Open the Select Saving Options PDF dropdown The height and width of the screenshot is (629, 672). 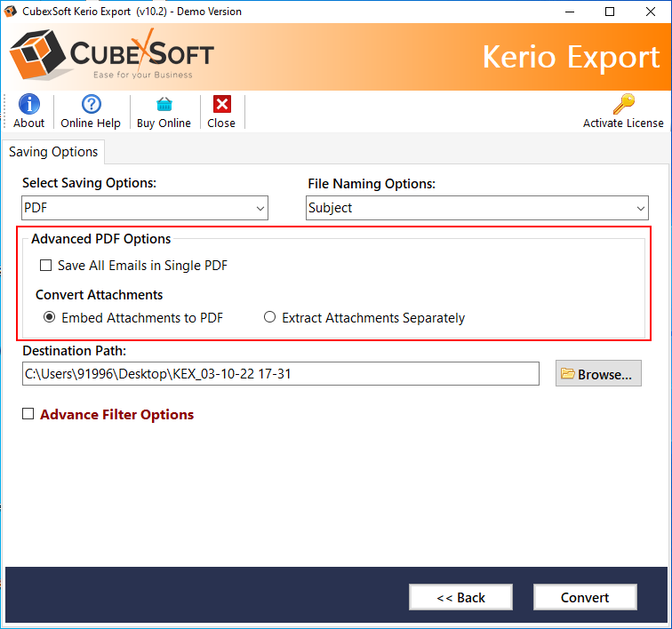tap(145, 208)
